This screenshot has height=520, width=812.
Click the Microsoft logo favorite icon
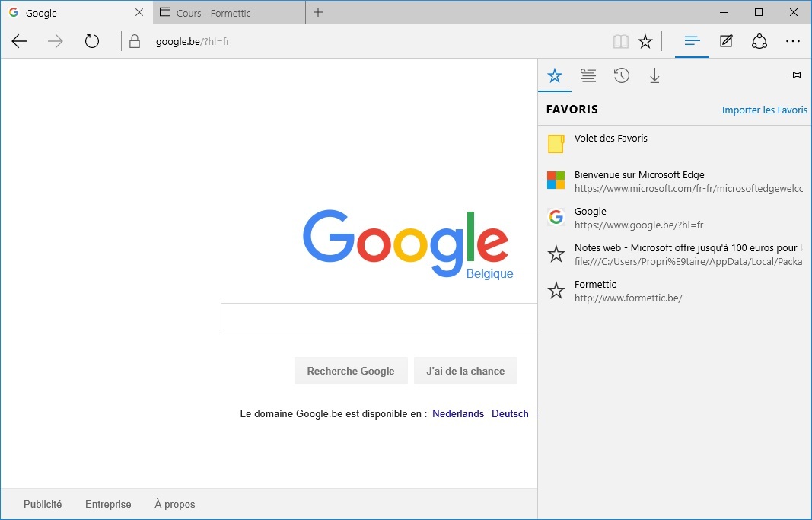click(x=556, y=180)
